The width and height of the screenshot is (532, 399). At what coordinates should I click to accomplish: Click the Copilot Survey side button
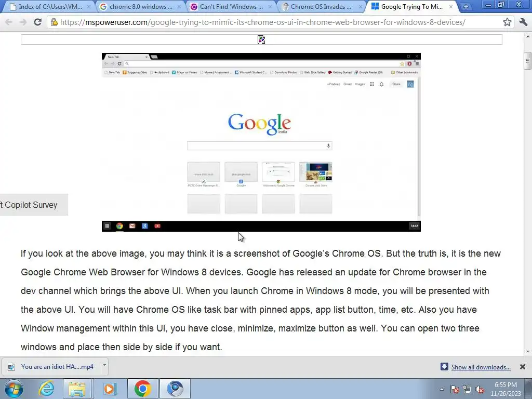tap(34, 205)
